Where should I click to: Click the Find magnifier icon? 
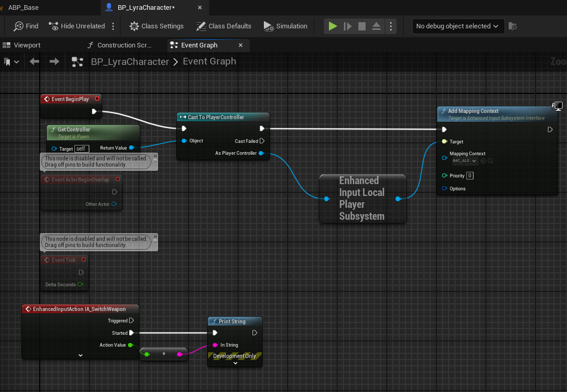point(19,26)
